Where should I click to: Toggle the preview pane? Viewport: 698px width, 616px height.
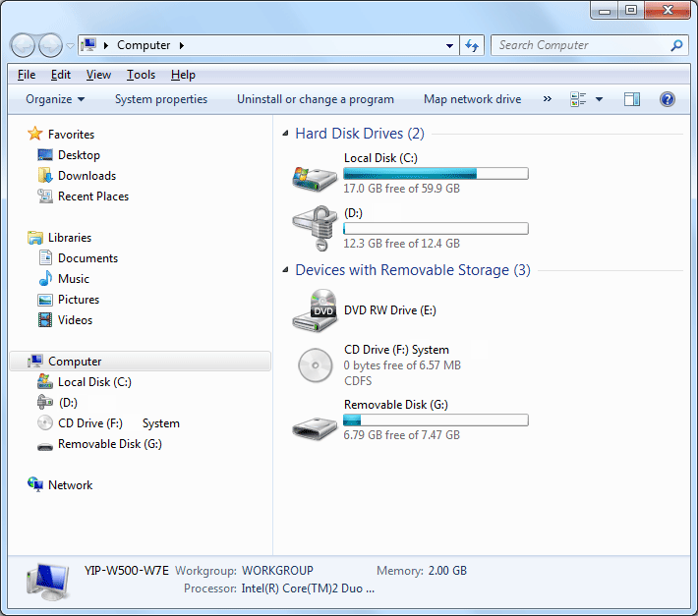pos(632,99)
